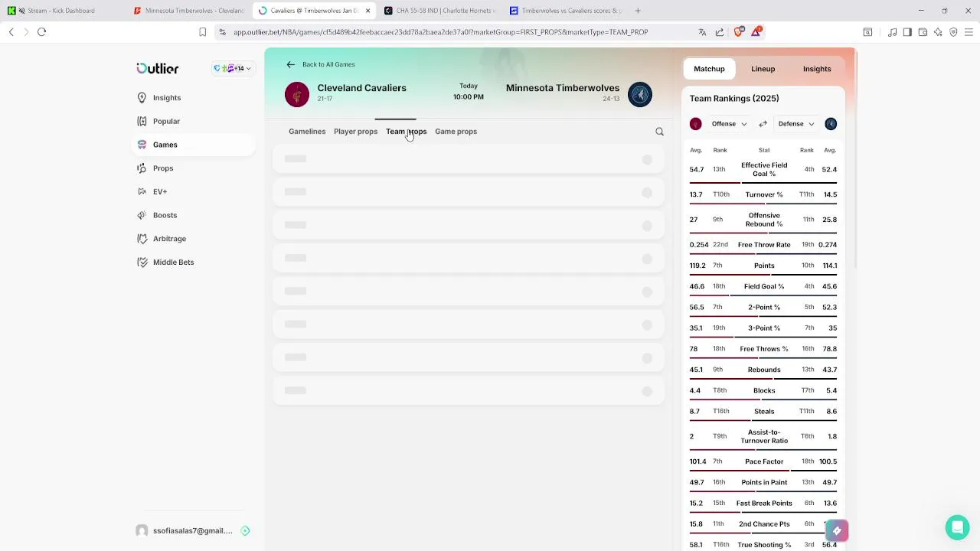Switch to Timberwolves vs Cavaliers scores tab
The width and height of the screenshot is (980, 551).
coord(564,11)
